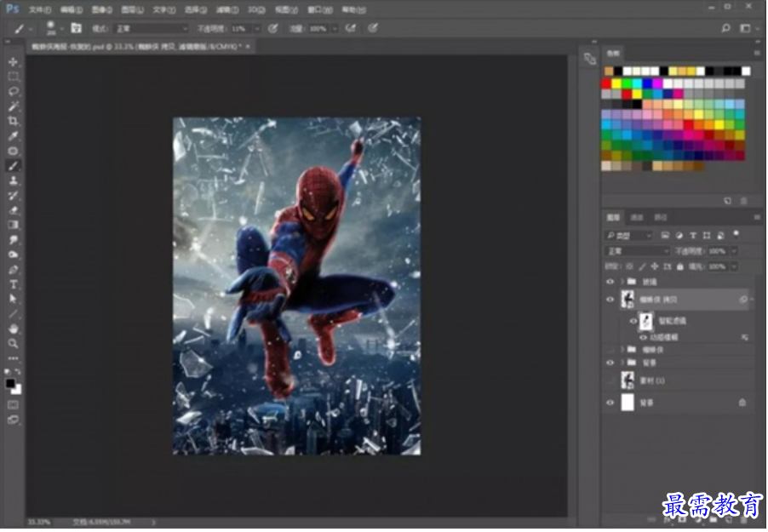Toggle lock all padlock in Layers panel
This screenshot has width=768, height=532.
[x=679, y=266]
